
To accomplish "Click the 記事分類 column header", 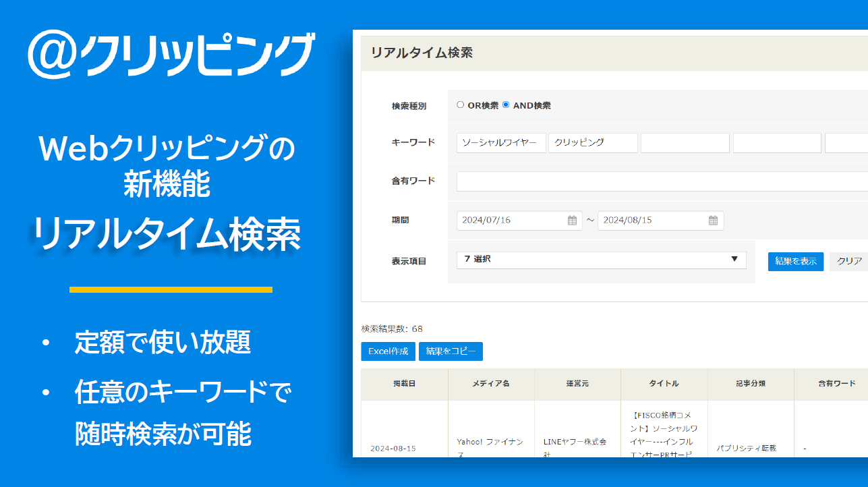I will coord(751,384).
